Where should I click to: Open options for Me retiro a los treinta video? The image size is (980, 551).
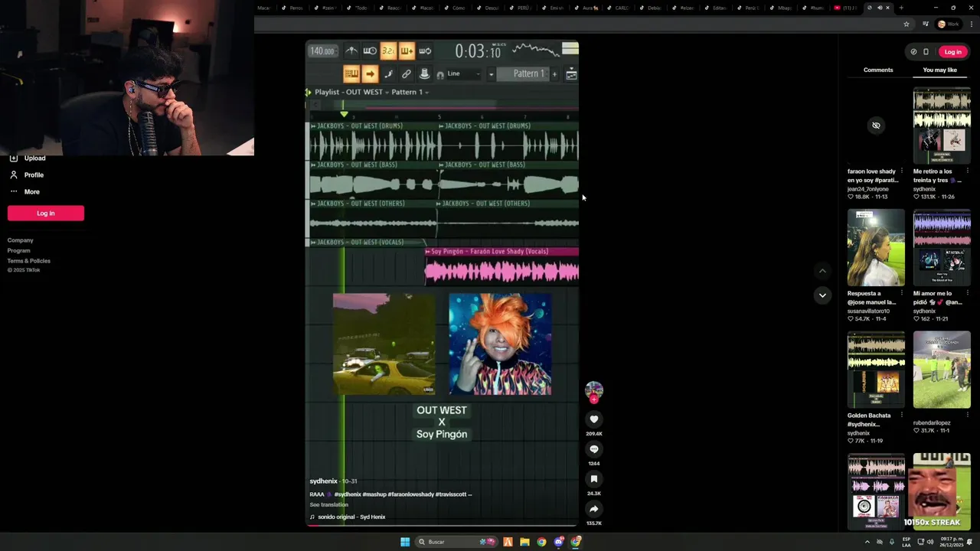(967, 171)
